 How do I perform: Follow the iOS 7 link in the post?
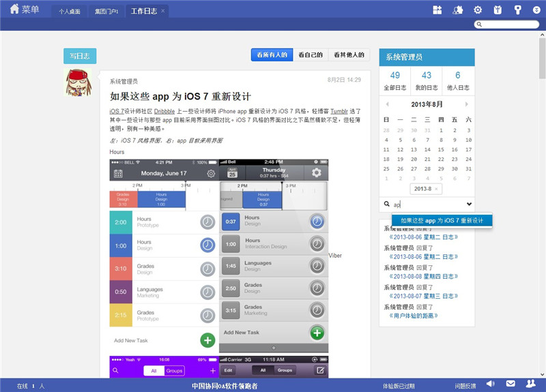tap(117, 111)
